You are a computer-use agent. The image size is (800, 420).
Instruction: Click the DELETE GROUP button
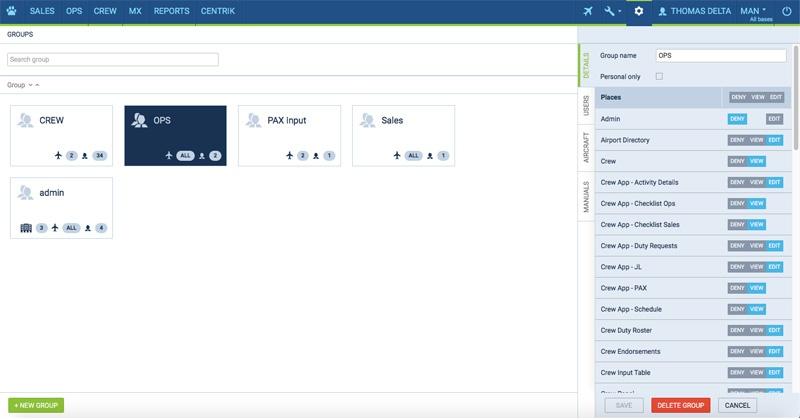pos(680,405)
